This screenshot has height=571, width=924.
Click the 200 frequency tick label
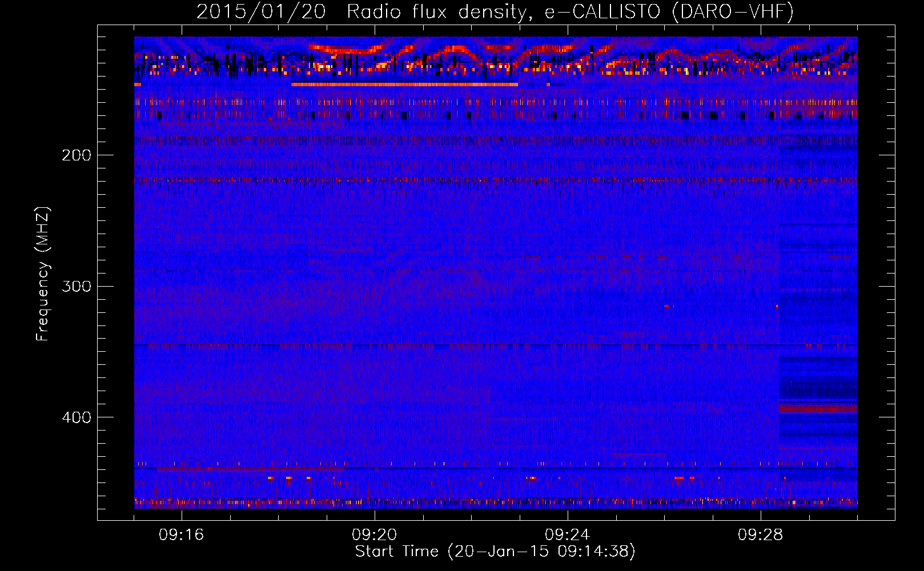77,155
